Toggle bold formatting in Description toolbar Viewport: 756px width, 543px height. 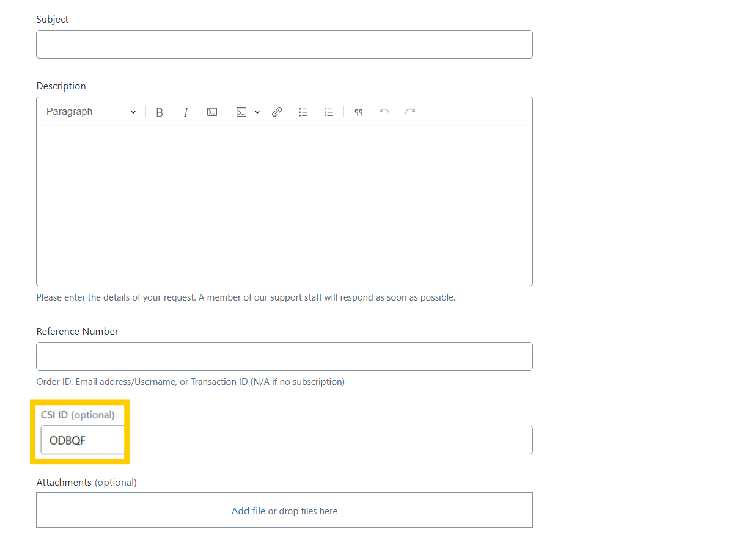[x=160, y=112]
